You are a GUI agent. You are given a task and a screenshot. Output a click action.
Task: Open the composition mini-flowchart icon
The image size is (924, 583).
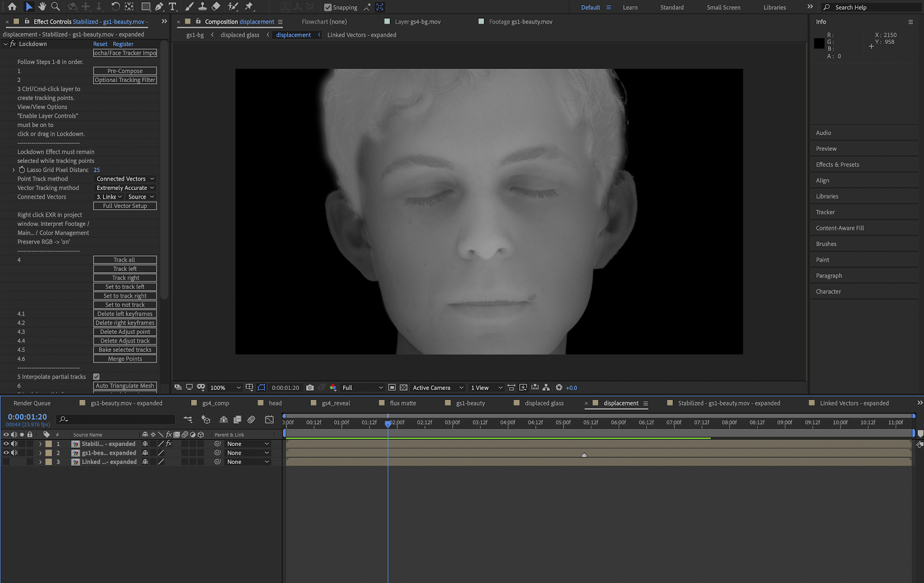pos(188,419)
